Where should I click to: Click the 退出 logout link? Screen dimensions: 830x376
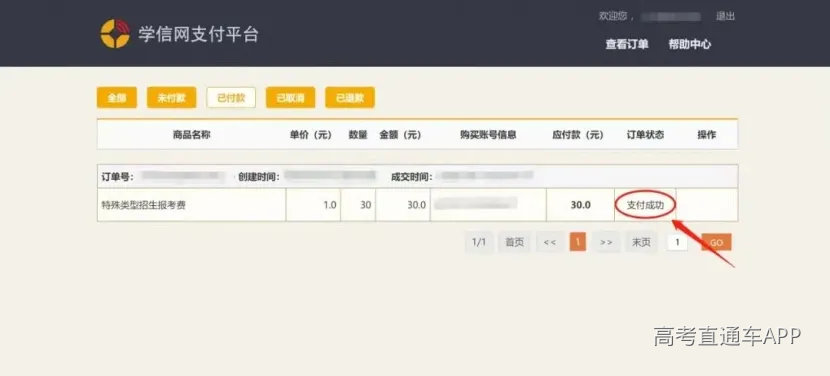click(x=725, y=16)
